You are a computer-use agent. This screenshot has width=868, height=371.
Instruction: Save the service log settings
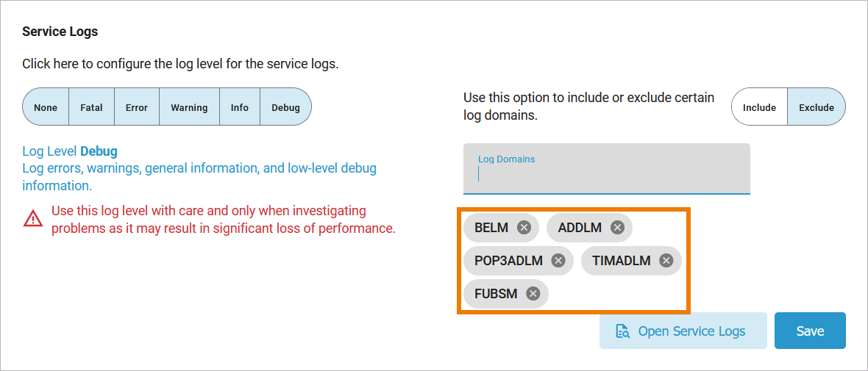(810, 331)
